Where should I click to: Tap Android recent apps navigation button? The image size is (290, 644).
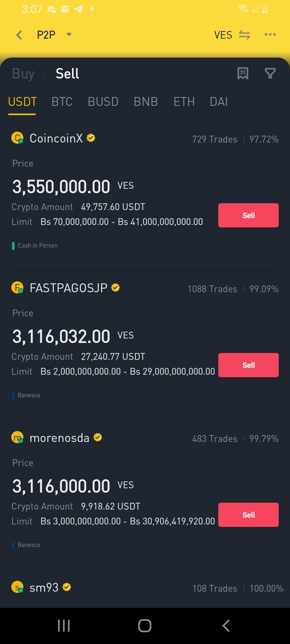coord(64,625)
